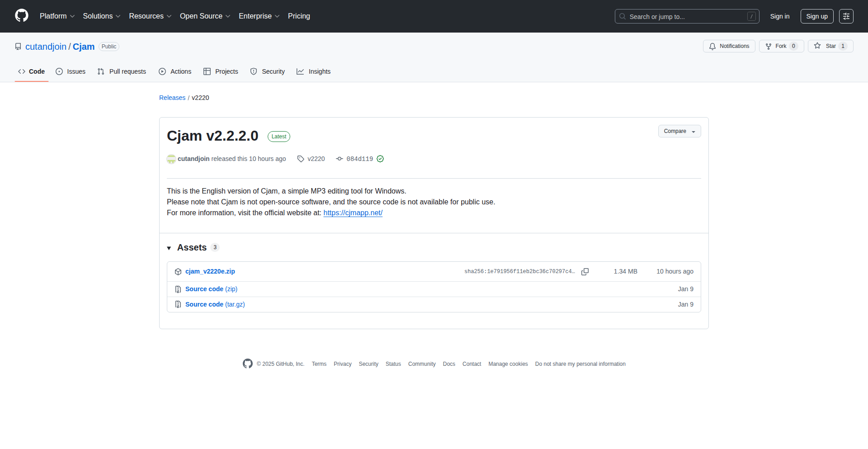Click the 1.34 MB file size text
Image resolution: width=868 pixels, height=449 pixels.
(626, 272)
